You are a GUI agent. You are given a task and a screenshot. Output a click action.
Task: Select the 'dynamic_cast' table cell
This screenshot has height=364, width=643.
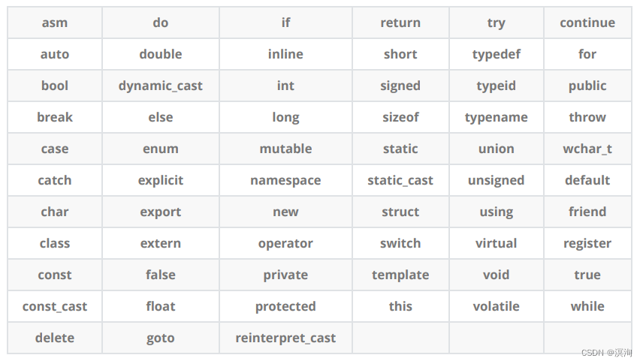[x=160, y=86]
